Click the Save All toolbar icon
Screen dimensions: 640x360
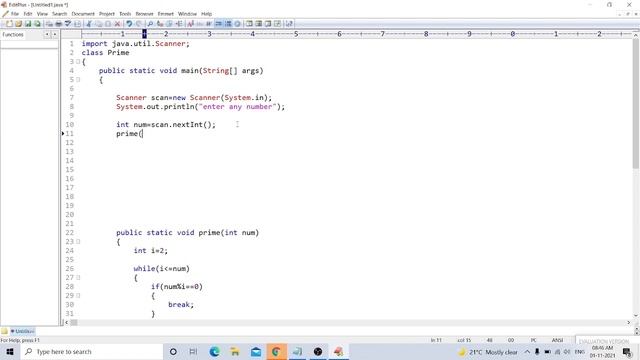coord(37,24)
